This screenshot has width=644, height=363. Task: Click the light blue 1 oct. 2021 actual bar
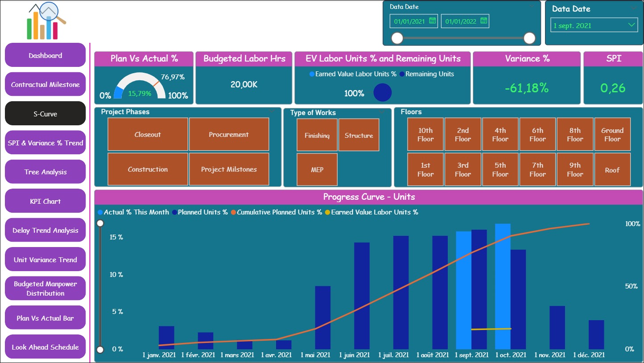[x=503, y=286]
